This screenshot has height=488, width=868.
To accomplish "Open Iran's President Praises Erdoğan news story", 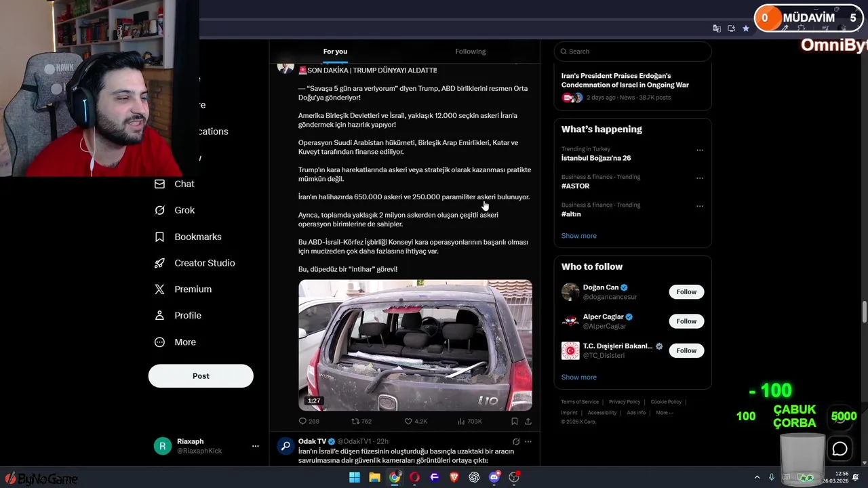I will [625, 81].
